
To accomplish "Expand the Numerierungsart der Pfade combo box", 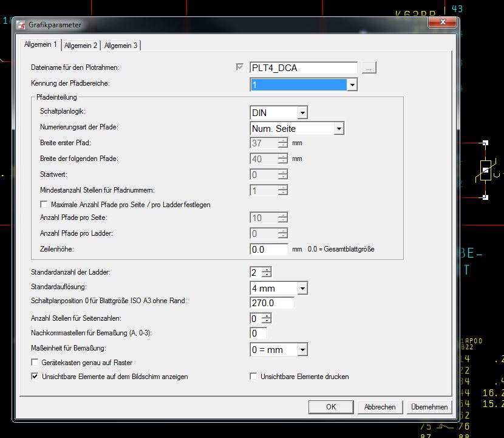I will pos(339,129).
